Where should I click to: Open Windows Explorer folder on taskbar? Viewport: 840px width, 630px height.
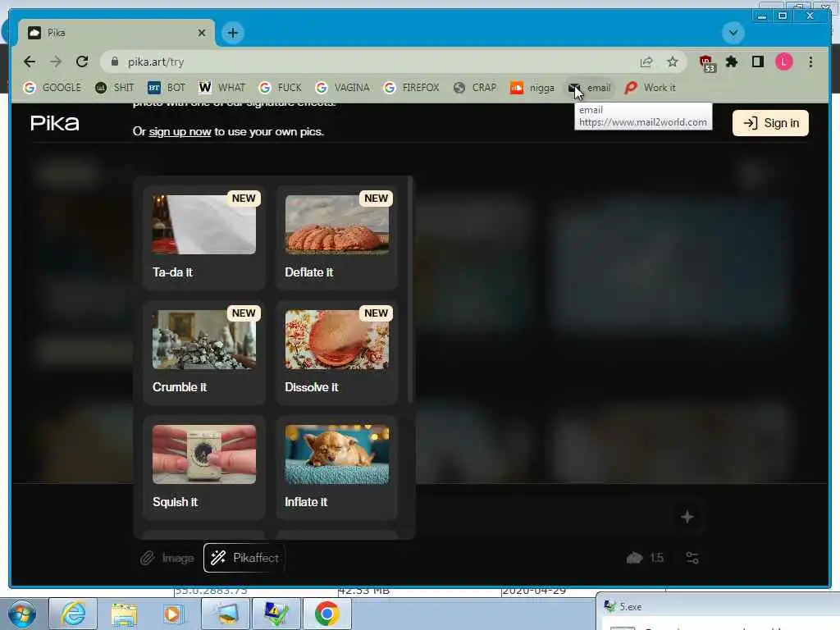coord(124,614)
